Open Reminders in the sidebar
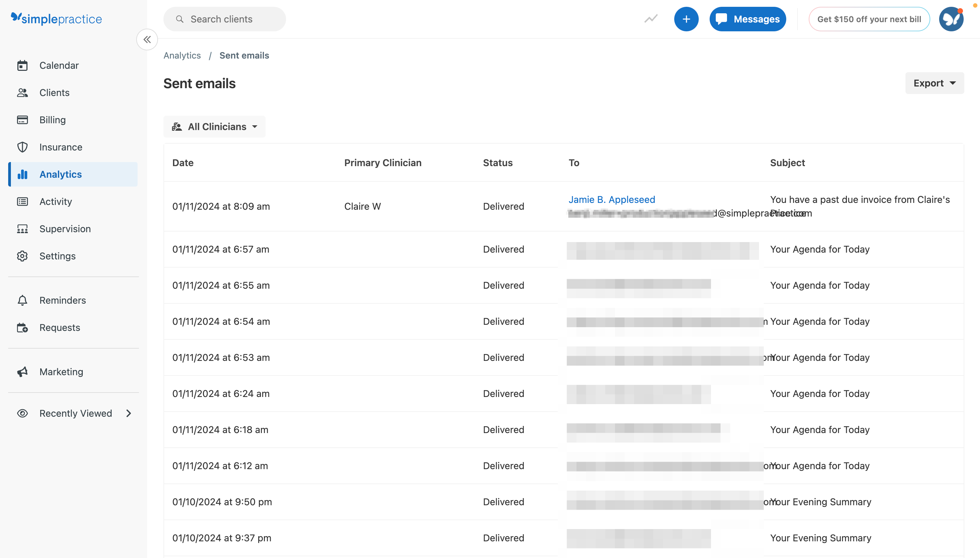 point(73,301)
